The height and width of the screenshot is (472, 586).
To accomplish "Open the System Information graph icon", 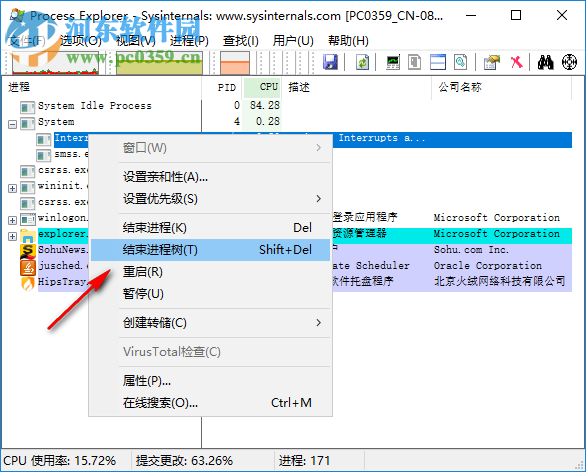I will (x=393, y=62).
